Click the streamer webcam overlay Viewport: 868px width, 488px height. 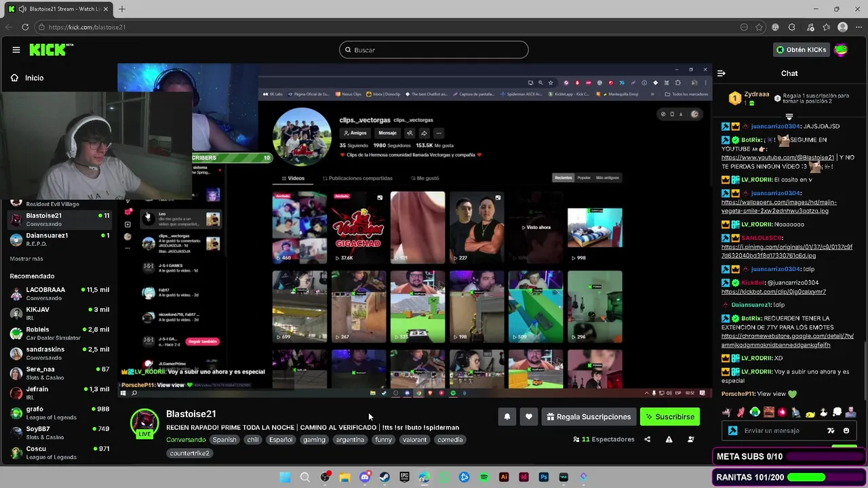click(x=97, y=144)
